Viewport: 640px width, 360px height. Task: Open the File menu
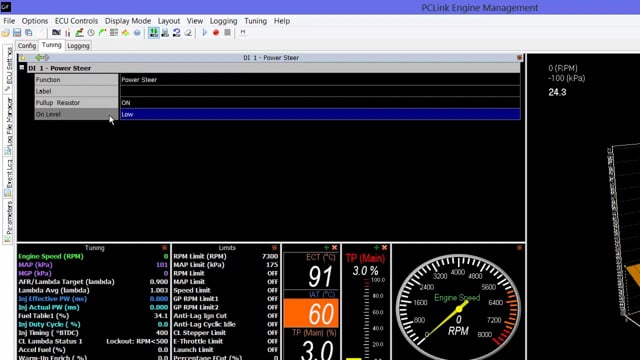click(x=9, y=21)
